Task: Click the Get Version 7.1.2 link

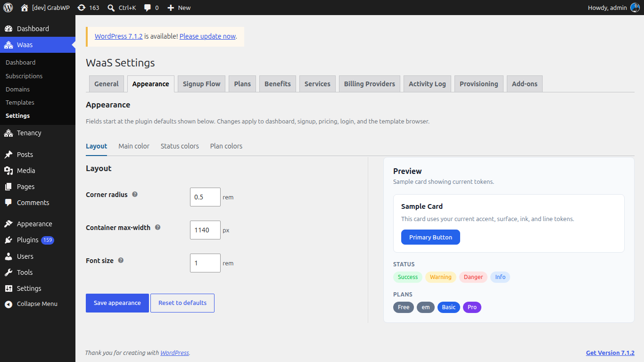Action: click(610, 353)
